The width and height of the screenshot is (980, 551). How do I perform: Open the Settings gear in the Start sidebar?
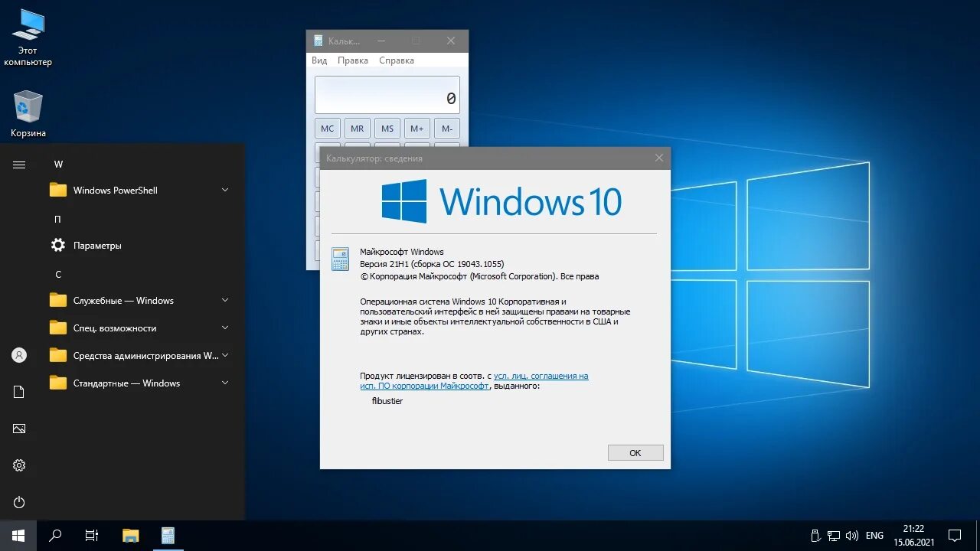click(x=19, y=465)
